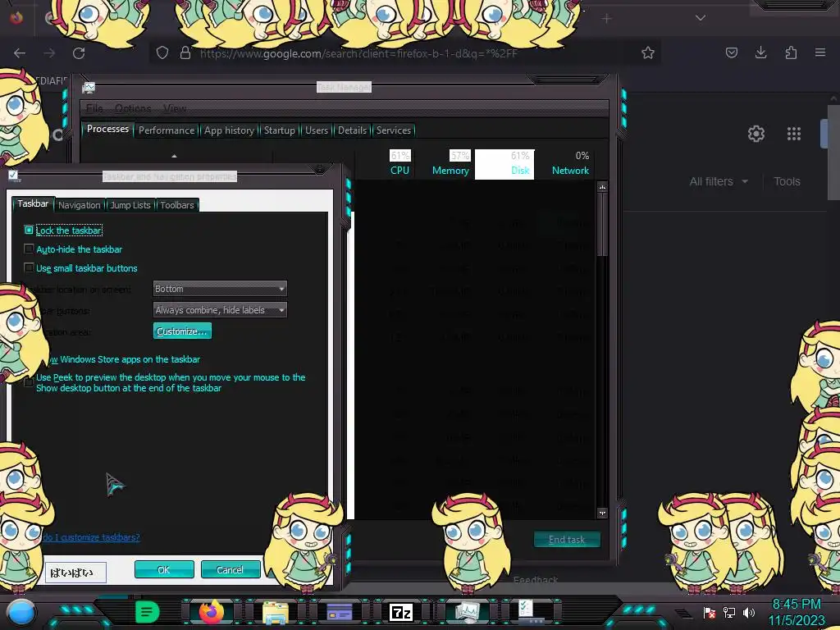
Task: Show site info via padlock icon
Action: tap(185, 52)
